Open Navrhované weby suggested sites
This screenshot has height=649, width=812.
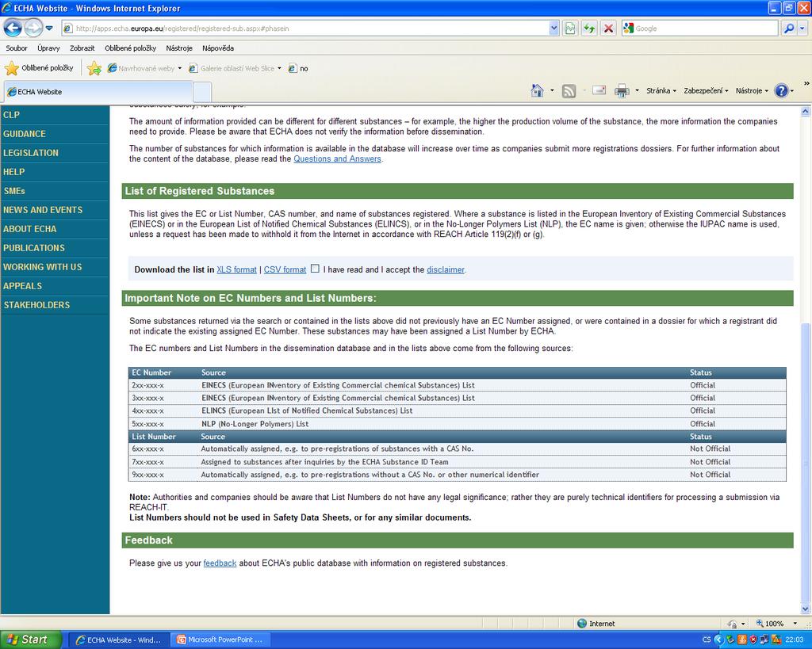click(x=144, y=68)
